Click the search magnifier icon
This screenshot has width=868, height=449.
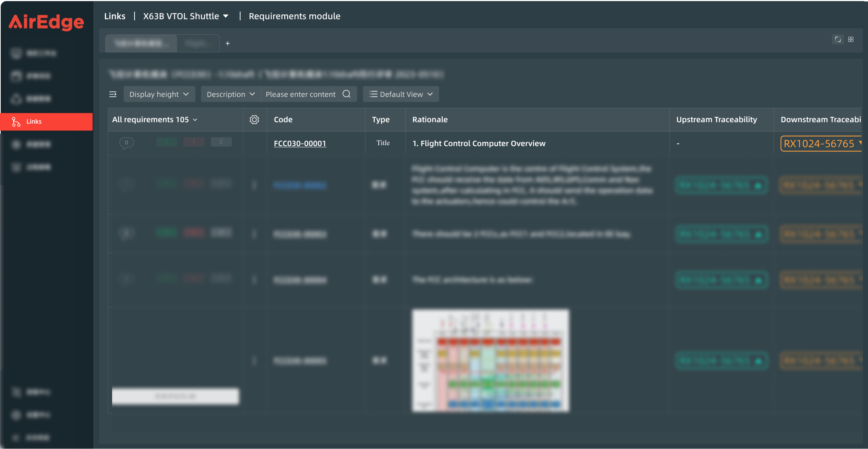(346, 94)
